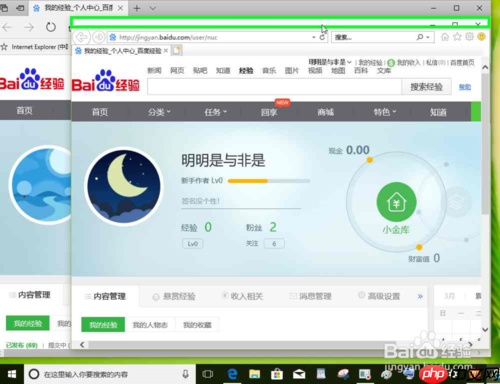
Task: Open the IE Home icon
Action: pos(445,37)
